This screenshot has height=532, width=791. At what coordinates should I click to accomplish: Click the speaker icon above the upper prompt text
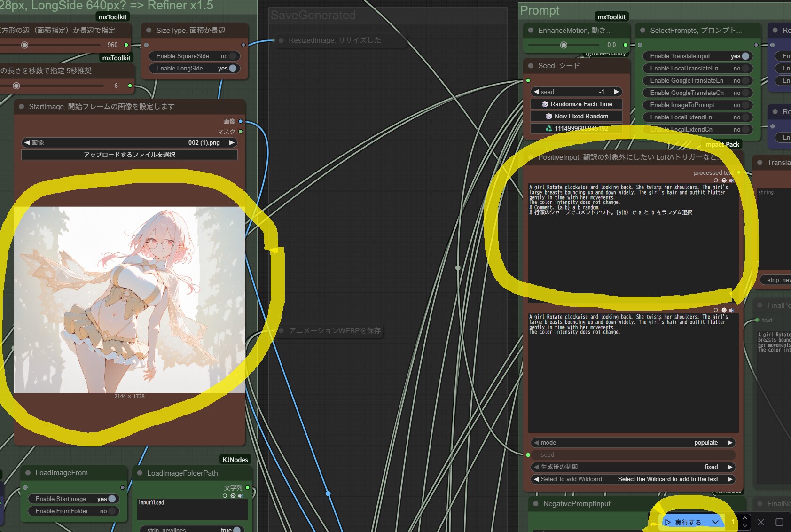(x=731, y=180)
